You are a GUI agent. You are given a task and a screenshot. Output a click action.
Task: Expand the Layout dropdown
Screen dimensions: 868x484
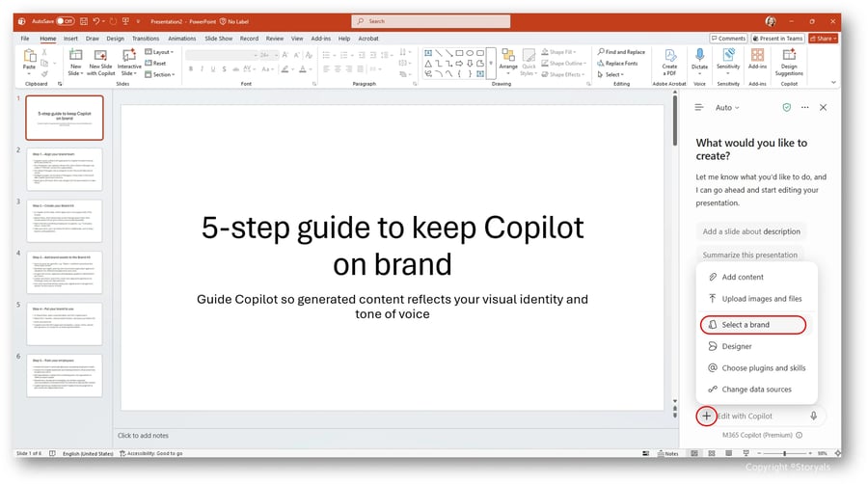159,52
